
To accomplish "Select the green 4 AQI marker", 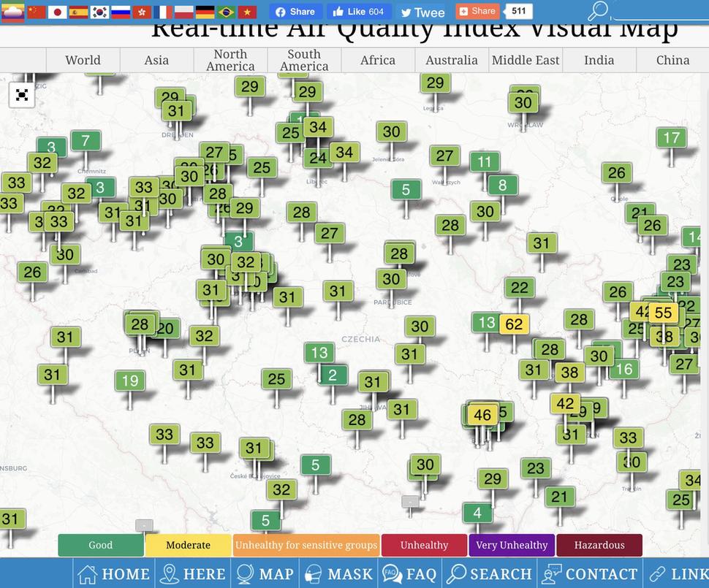I will pyautogui.click(x=477, y=513).
